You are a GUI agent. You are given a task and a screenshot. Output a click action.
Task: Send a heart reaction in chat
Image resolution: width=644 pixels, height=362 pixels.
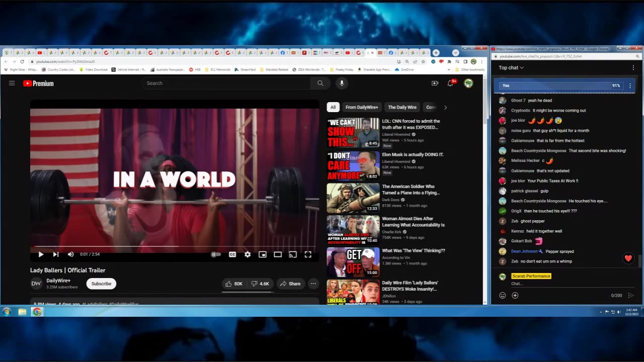628,258
